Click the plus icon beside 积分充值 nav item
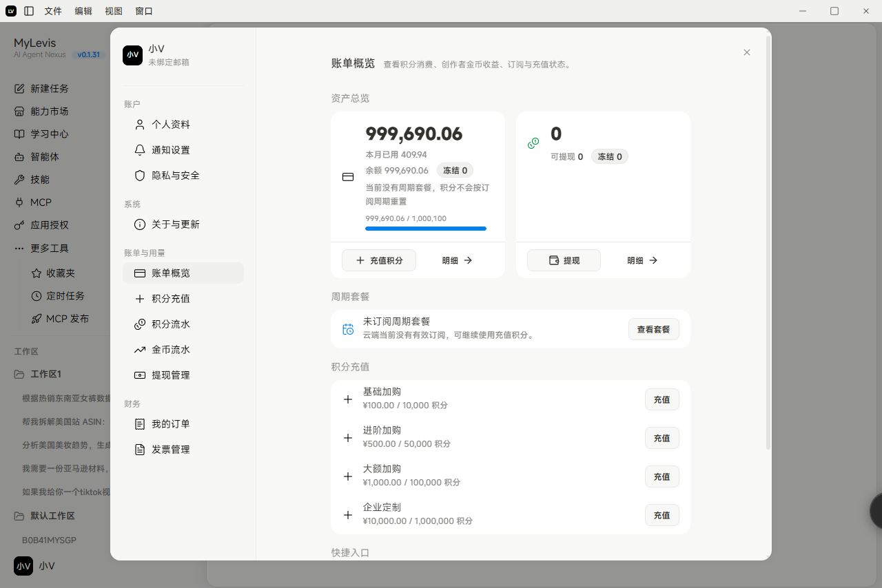Viewport: 882px width, 588px height. pos(140,299)
